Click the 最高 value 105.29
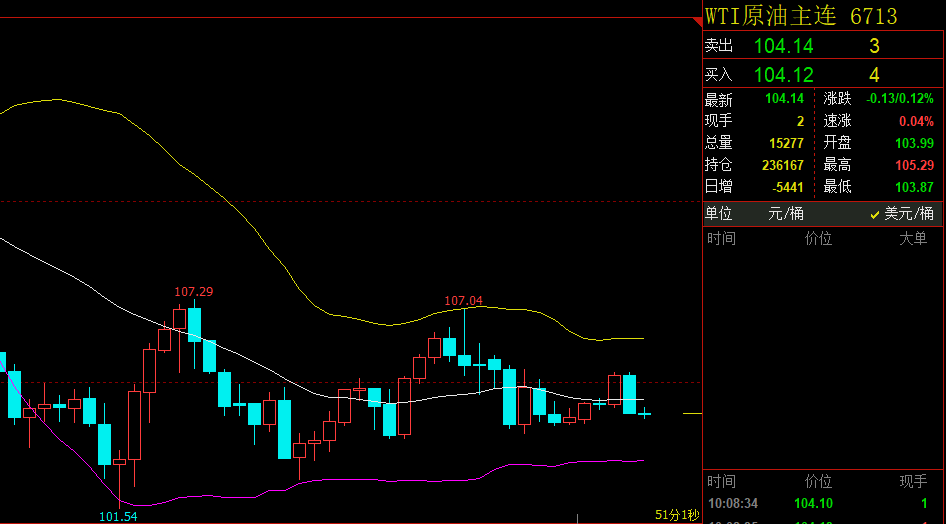This screenshot has width=946, height=524. pyautogui.click(x=914, y=165)
